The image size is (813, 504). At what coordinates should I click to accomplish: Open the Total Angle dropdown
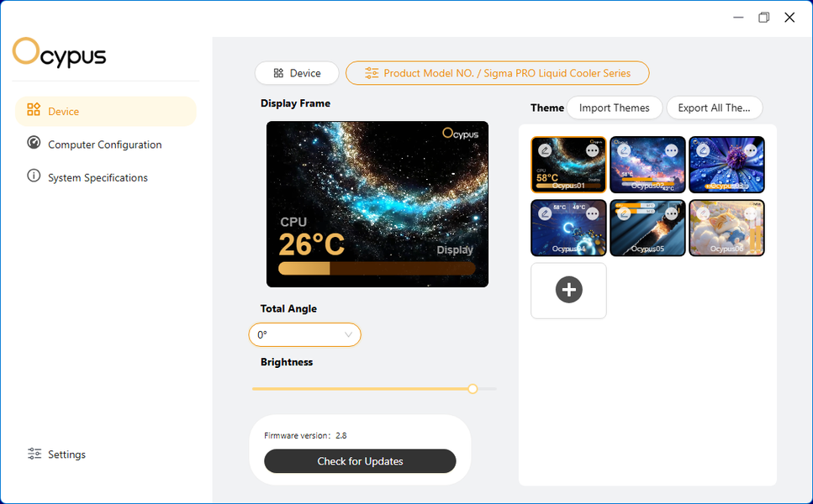coord(305,334)
